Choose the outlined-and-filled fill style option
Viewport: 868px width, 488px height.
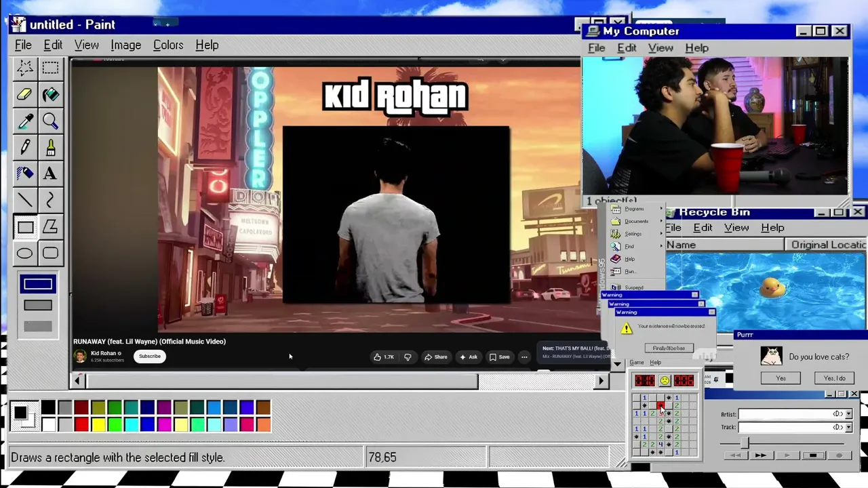tap(38, 306)
